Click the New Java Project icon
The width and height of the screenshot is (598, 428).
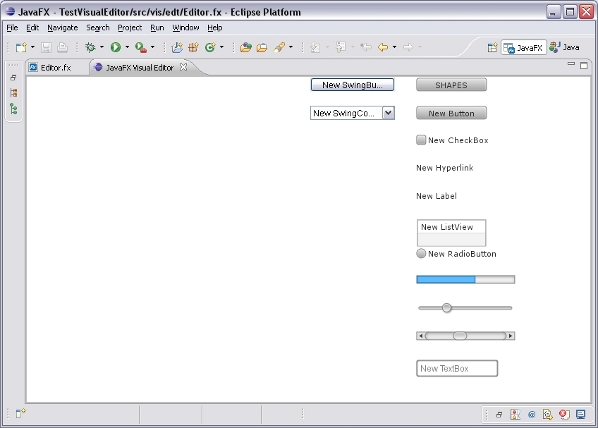point(177,47)
